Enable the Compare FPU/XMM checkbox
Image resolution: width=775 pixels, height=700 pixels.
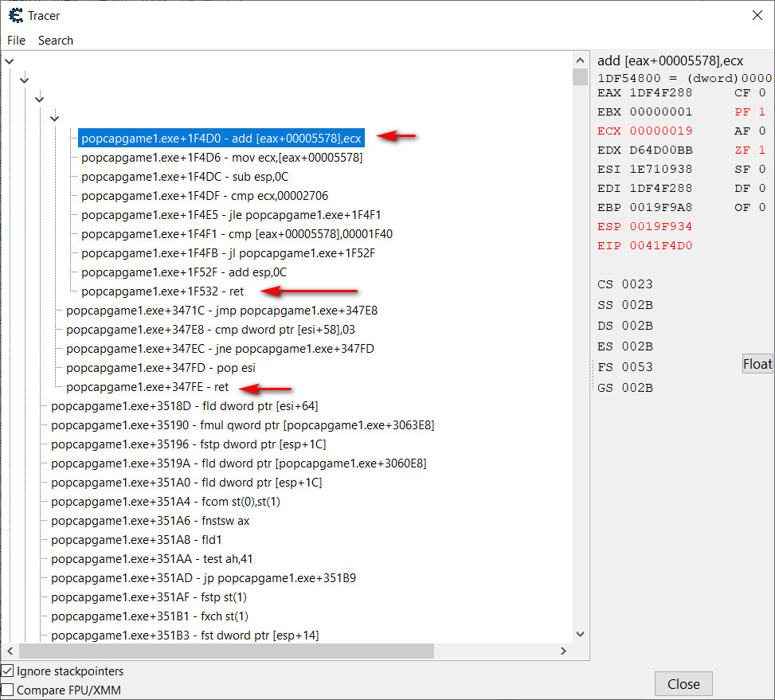[7, 690]
